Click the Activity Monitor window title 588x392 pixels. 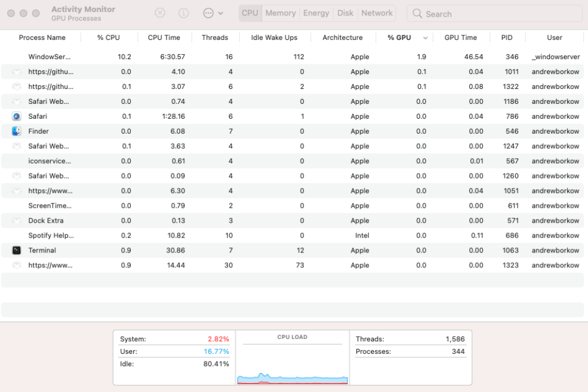[x=83, y=9]
